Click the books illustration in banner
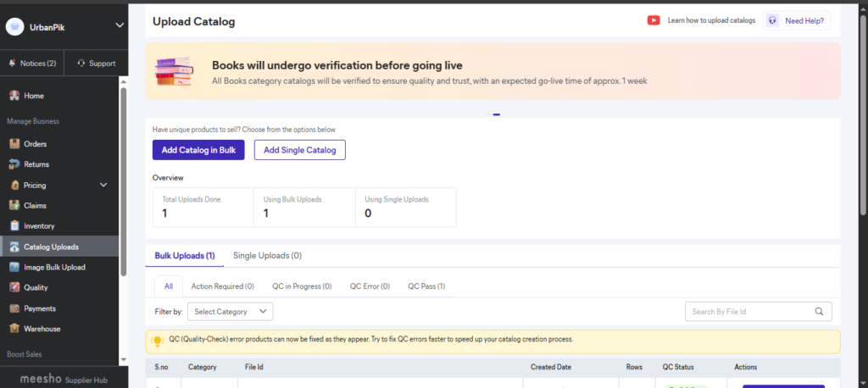The height and width of the screenshot is (388, 868). pos(175,71)
